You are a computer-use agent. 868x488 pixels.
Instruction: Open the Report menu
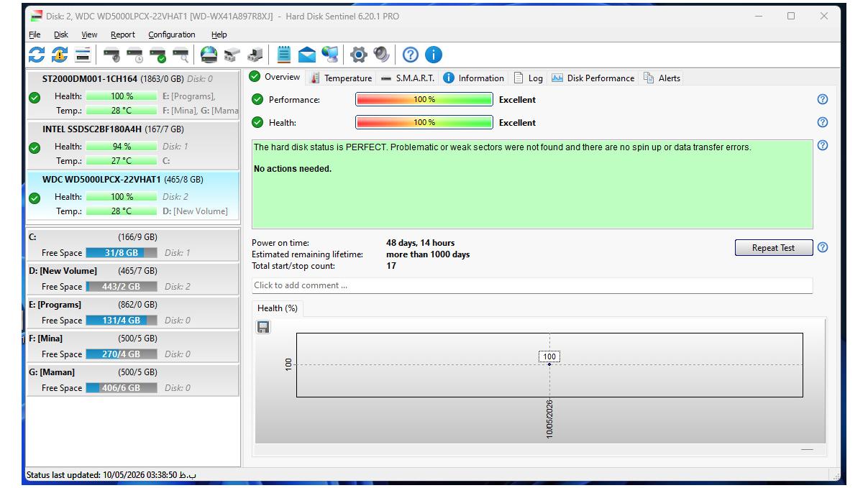pyautogui.click(x=123, y=34)
